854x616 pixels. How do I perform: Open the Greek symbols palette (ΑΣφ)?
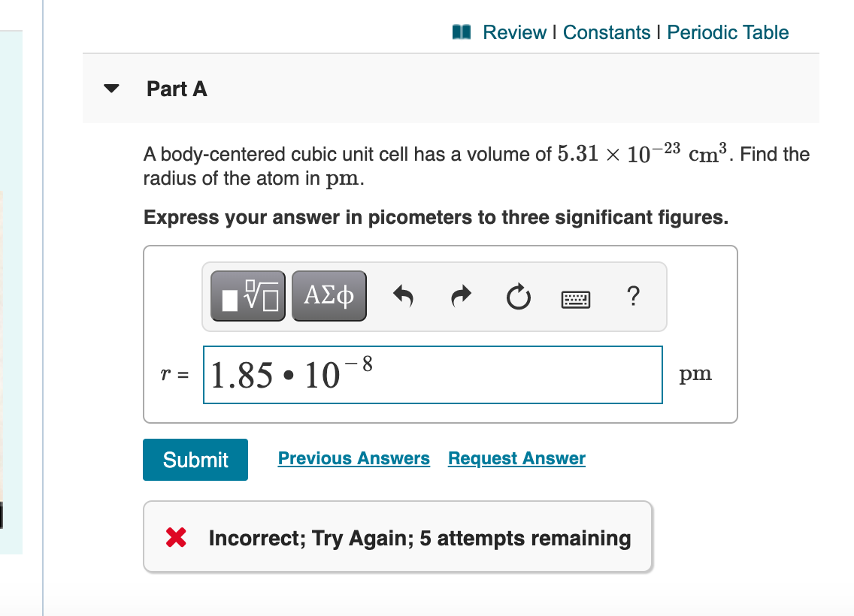point(329,295)
